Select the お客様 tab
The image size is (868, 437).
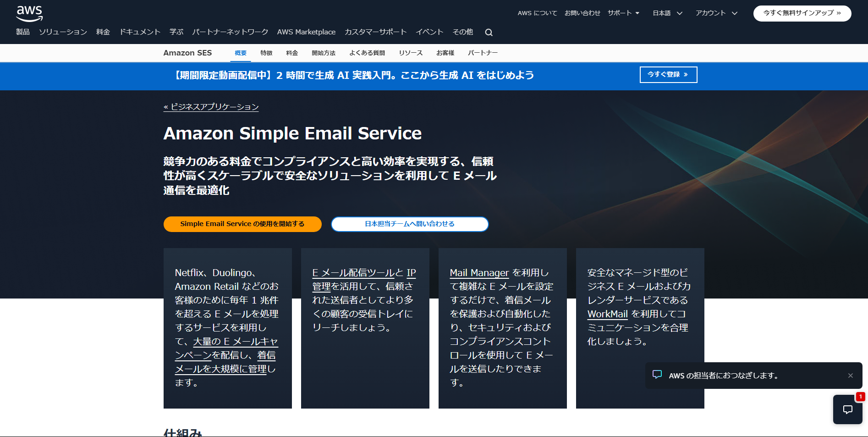445,53
